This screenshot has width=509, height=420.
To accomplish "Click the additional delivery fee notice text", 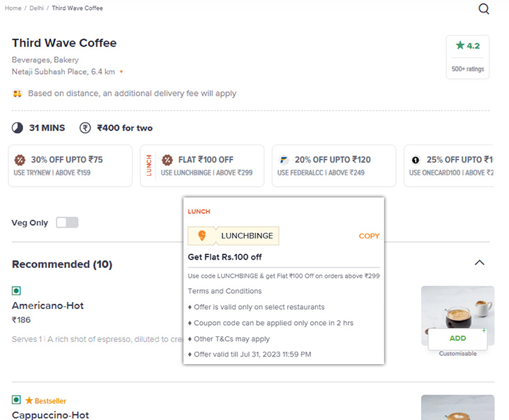I will point(132,93).
